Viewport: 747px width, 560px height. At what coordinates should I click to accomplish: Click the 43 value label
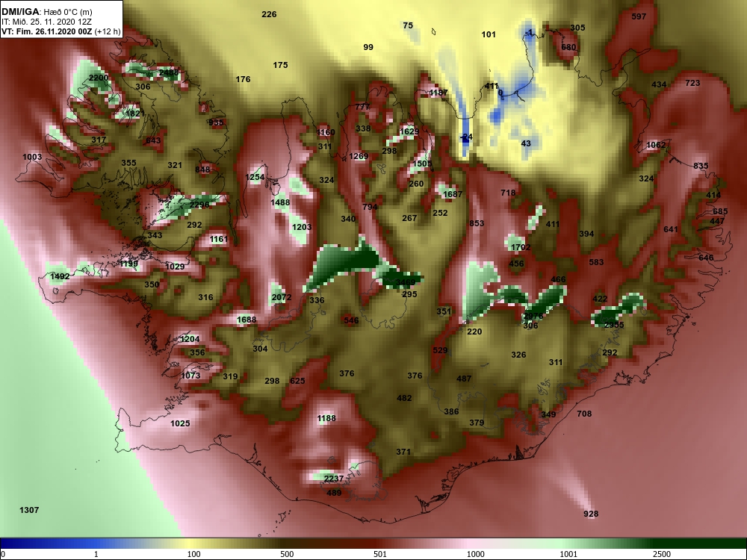[526, 143]
